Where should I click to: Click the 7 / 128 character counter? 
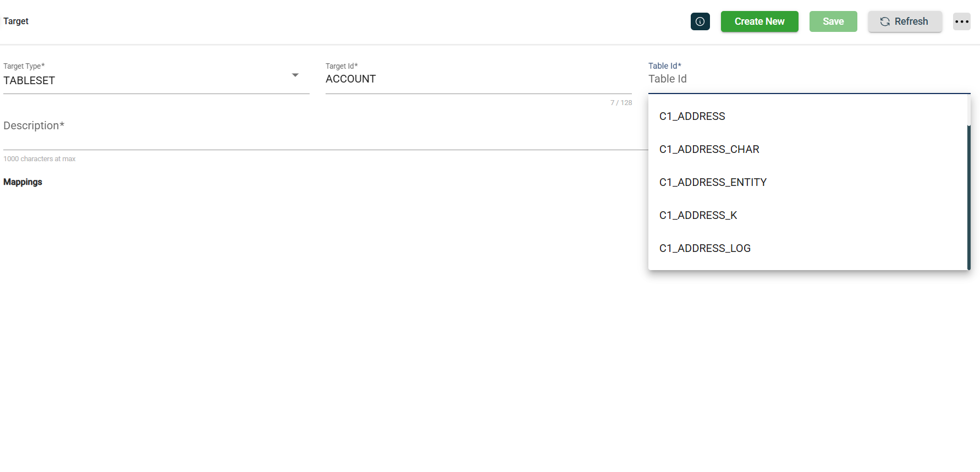621,103
